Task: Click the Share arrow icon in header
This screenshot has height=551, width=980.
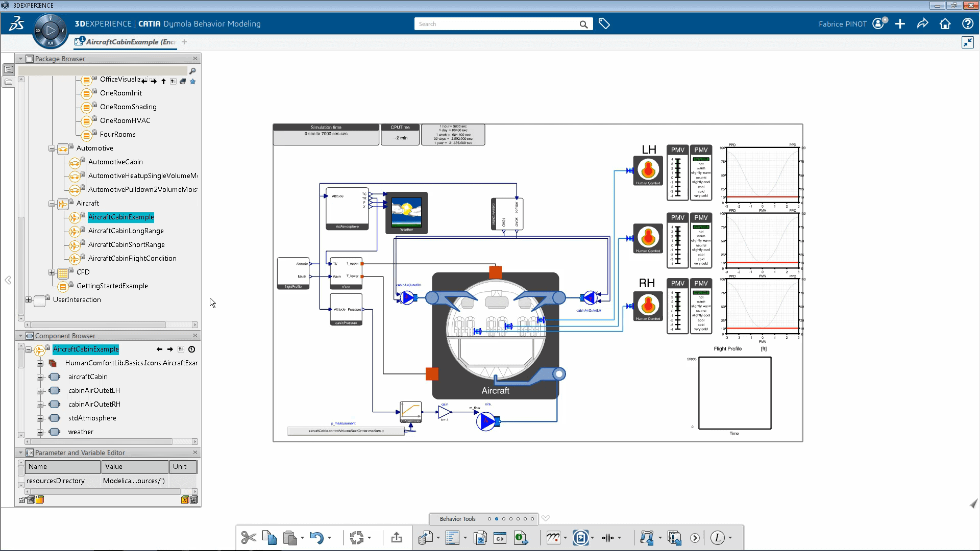Action: [922, 24]
